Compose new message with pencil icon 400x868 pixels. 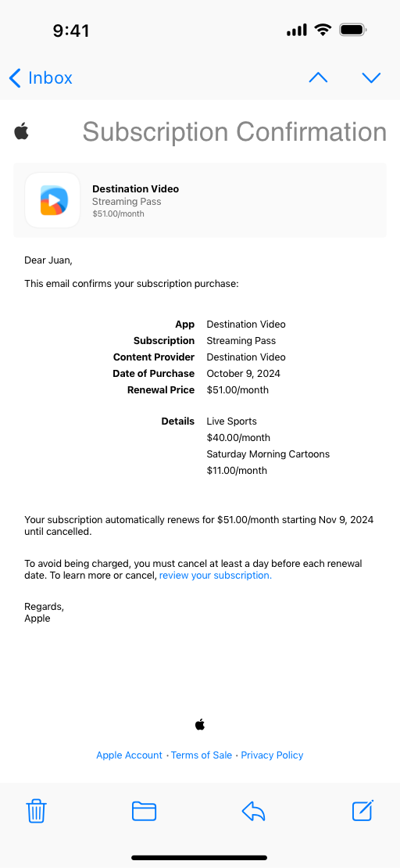(x=363, y=810)
